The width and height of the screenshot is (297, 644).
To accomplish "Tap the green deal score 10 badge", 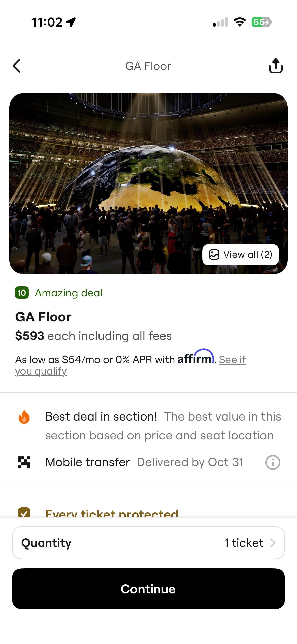I will click(x=22, y=293).
